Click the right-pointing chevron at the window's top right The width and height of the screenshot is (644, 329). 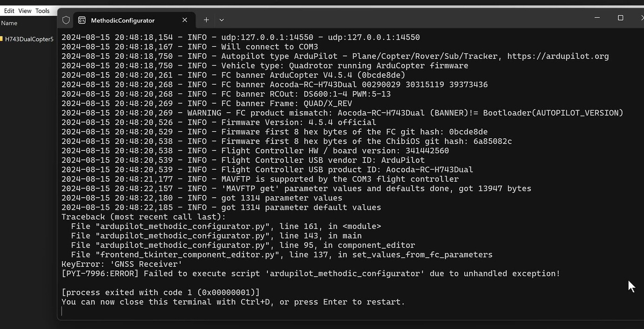pyautogui.click(x=642, y=17)
